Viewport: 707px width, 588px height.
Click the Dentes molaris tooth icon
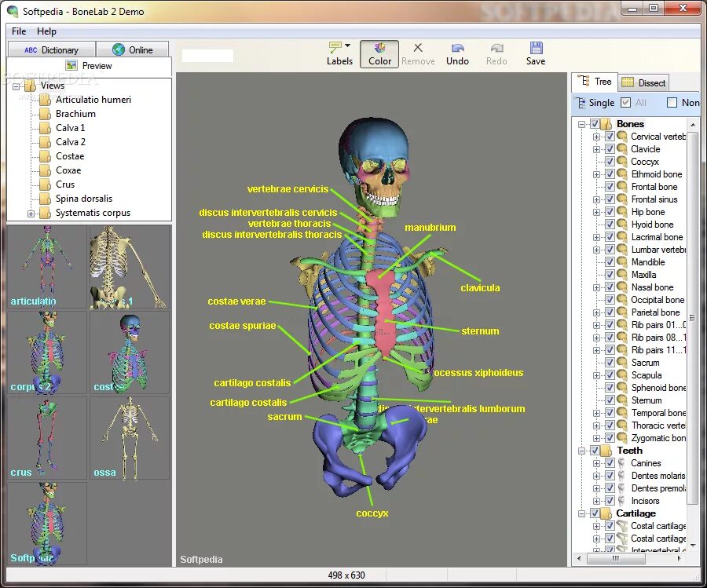pyautogui.click(x=622, y=476)
